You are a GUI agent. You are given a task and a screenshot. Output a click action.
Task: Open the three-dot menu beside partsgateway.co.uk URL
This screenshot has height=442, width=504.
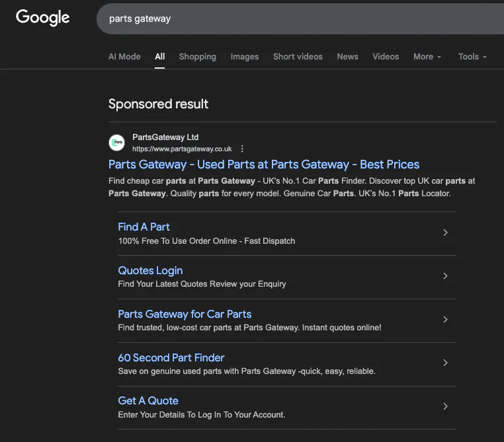[242, 149]
